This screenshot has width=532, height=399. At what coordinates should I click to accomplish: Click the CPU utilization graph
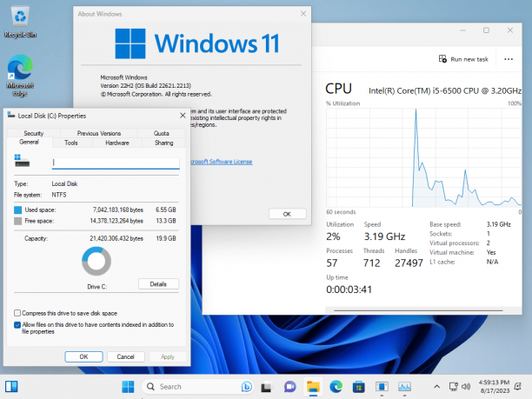click(423, 157)
